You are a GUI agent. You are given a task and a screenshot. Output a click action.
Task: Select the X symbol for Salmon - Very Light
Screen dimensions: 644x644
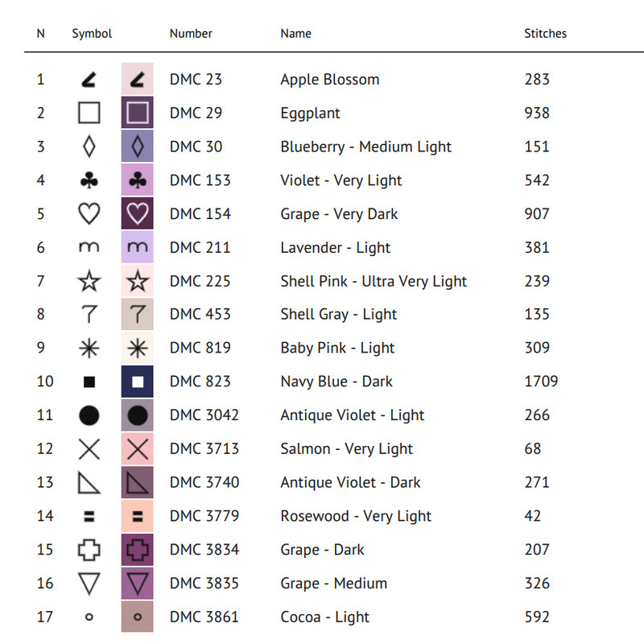89,449
